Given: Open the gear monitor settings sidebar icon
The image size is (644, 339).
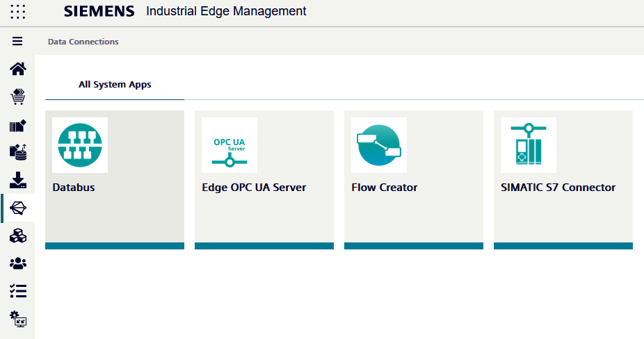Looking at the screenshot, I should (18, 320).
